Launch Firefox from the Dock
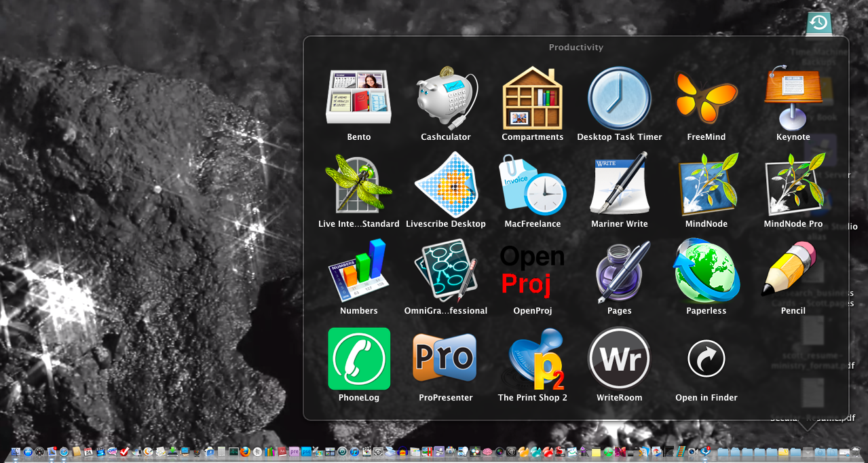This screenshot has width=868, height=463. coord(244,451)
